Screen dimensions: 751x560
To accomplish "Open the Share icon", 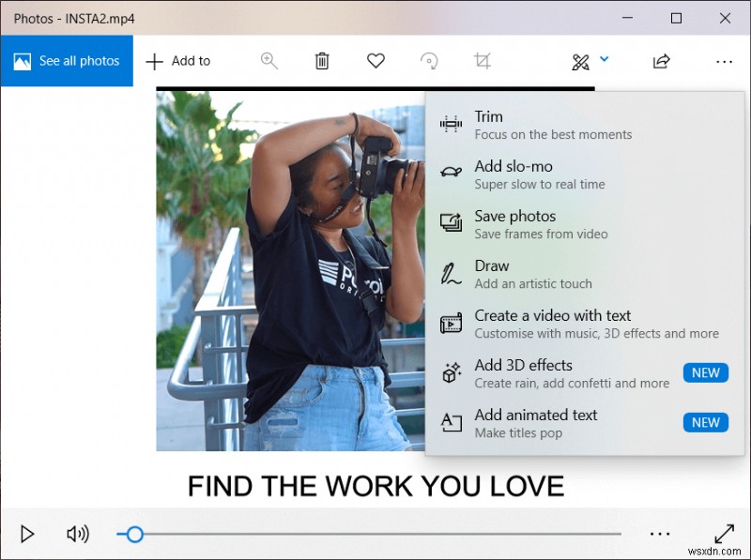I will tap(662, 61).
